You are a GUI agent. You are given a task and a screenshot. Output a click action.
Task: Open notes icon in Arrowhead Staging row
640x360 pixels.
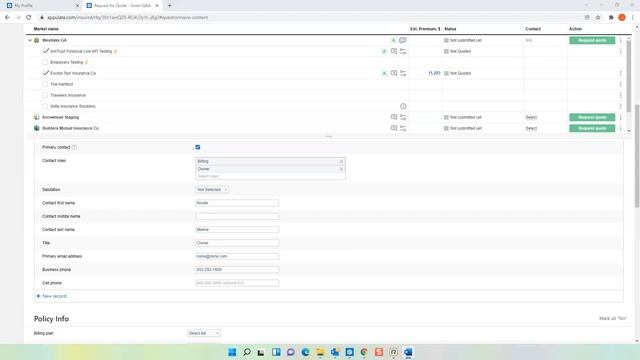(394, 117)
